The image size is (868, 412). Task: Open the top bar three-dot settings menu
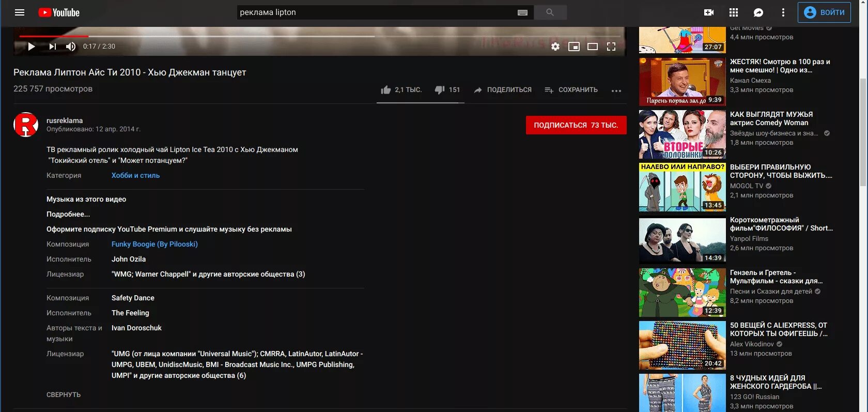coord(783,12)
